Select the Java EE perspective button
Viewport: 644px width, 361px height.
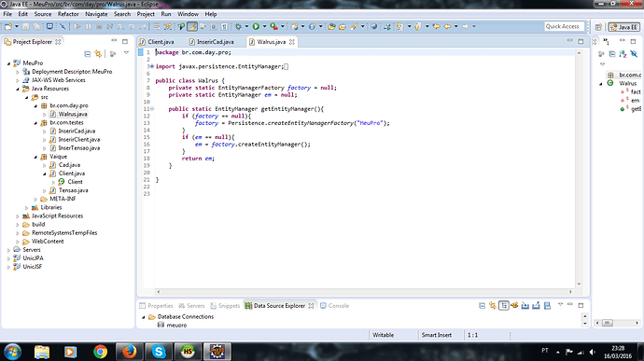[624, 27]
